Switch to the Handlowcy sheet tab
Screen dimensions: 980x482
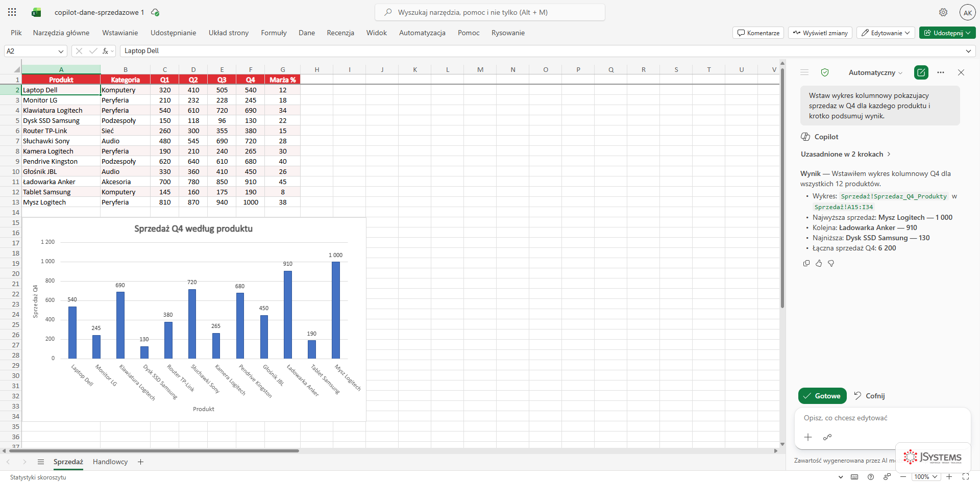110,462
